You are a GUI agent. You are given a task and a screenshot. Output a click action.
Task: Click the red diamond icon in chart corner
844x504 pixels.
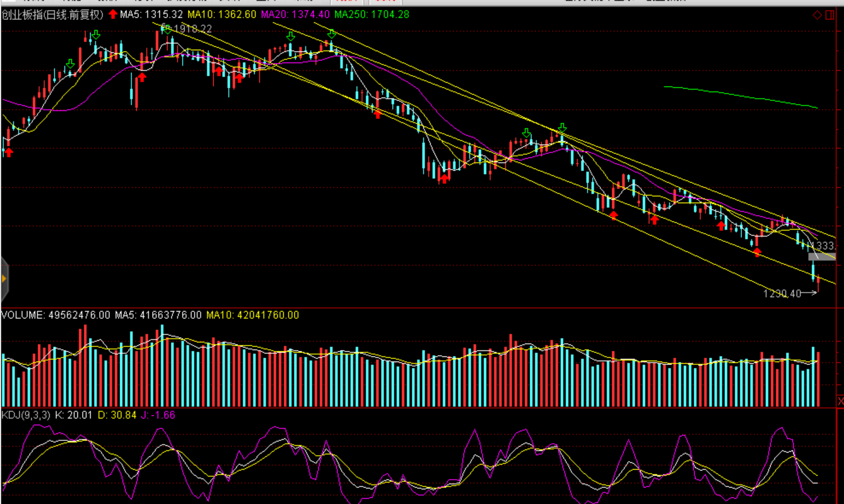(x=817, y=15)
